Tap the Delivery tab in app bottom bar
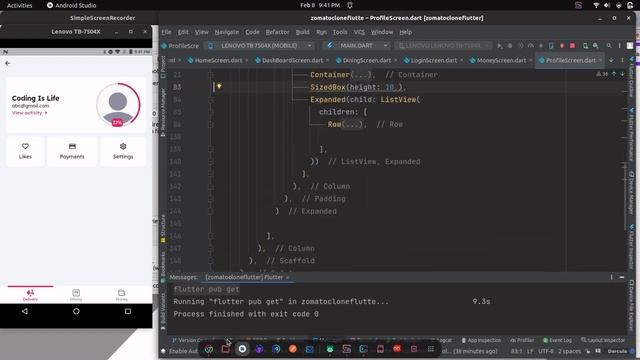640x360 pixels. (x=30, y=295)
